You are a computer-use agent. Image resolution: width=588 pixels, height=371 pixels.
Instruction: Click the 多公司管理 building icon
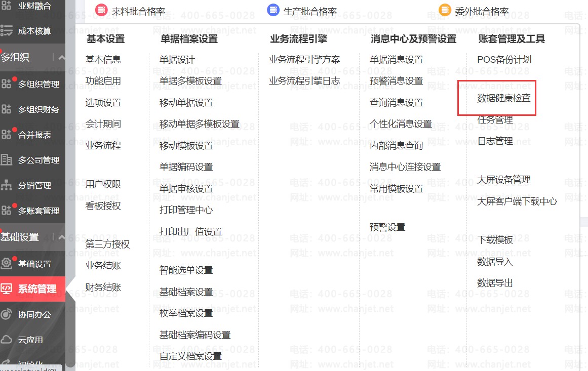7,159
